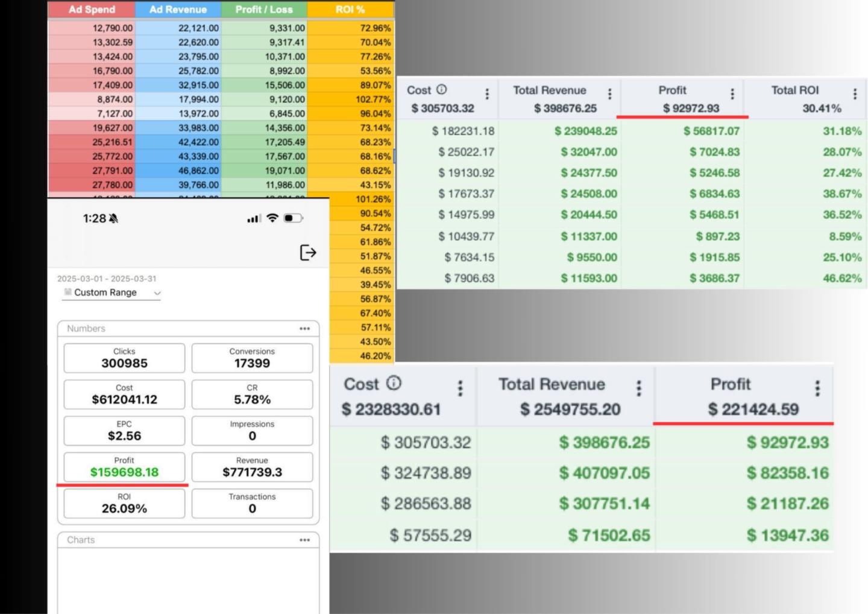Tap the EPC $2.56 card
868x614 pixels.
click(124, 431)
